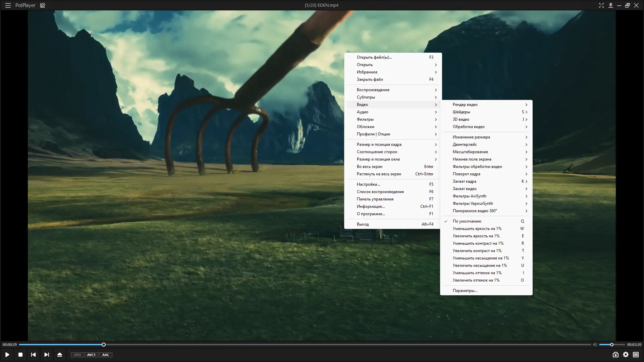Click the pin always-on-top icon
644x362 pixels.
pos(610,5)
